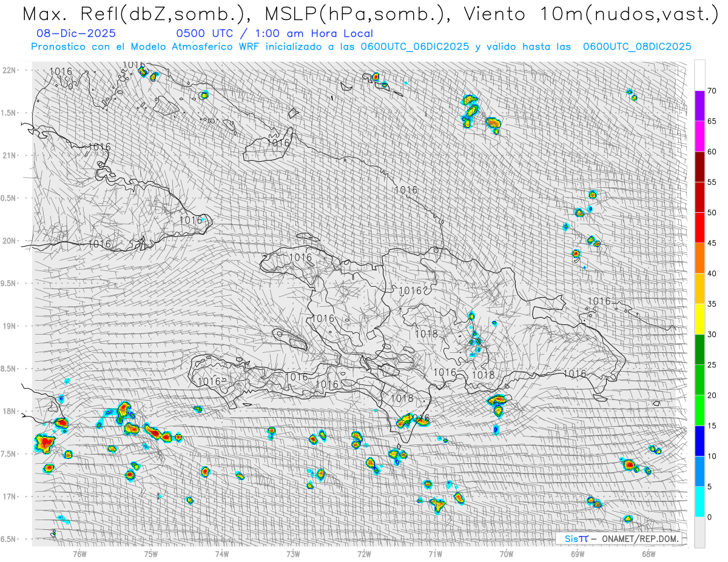Click the 25–30 dBZ dark green colorbar segment
The image size is (728, 562).
click(699, 349)
